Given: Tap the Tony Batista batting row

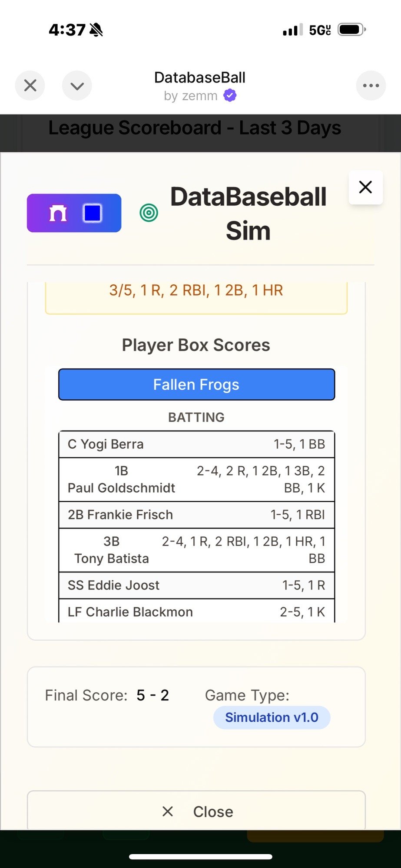Looking at the screenshot, I should coord(196,550).
